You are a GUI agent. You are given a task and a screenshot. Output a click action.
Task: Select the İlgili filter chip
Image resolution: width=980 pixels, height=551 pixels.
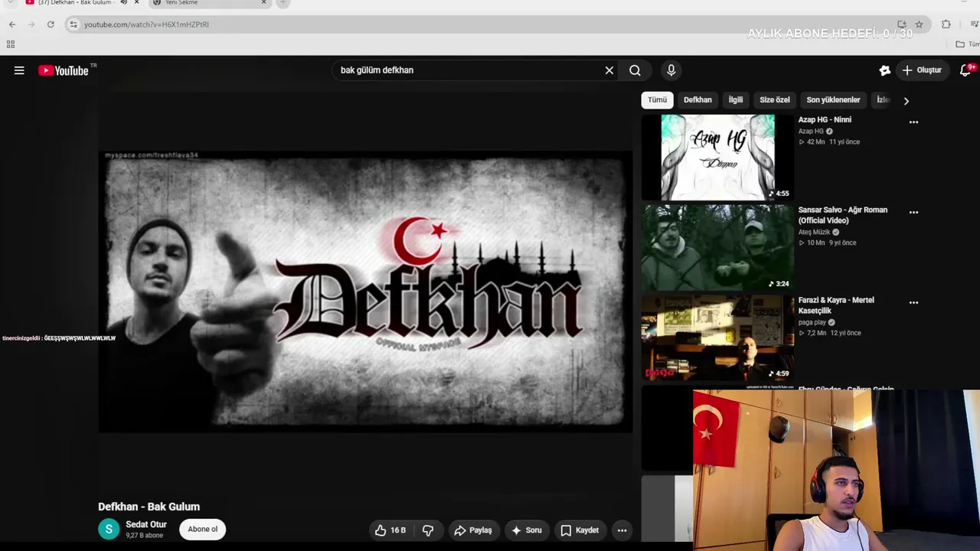point(736,100)
